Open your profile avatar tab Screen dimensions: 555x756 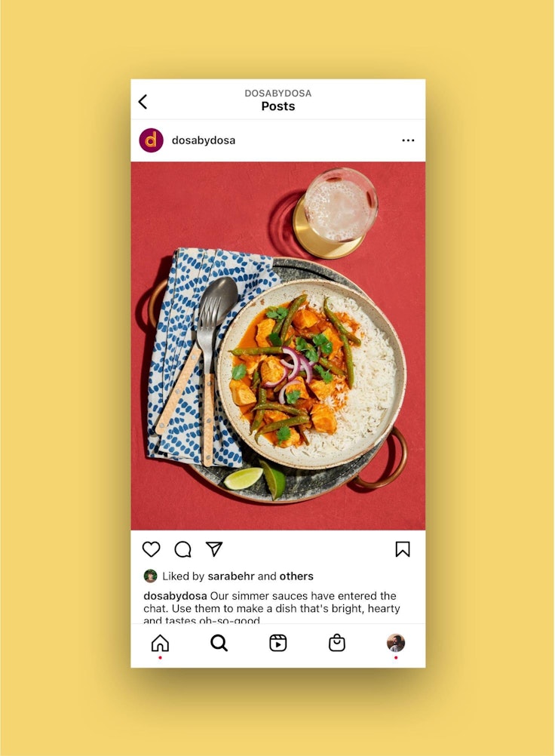(x=396, y=643)
